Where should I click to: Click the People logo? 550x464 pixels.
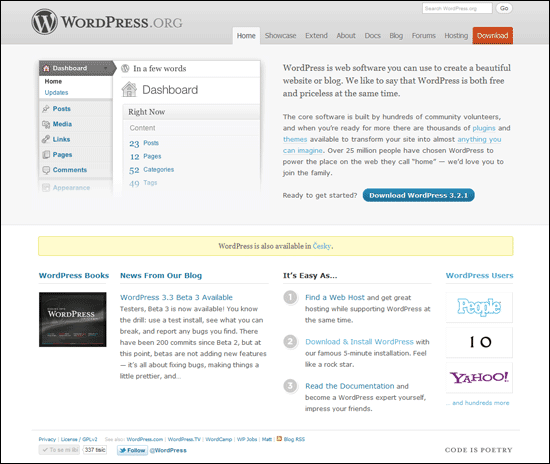point(479,307)
